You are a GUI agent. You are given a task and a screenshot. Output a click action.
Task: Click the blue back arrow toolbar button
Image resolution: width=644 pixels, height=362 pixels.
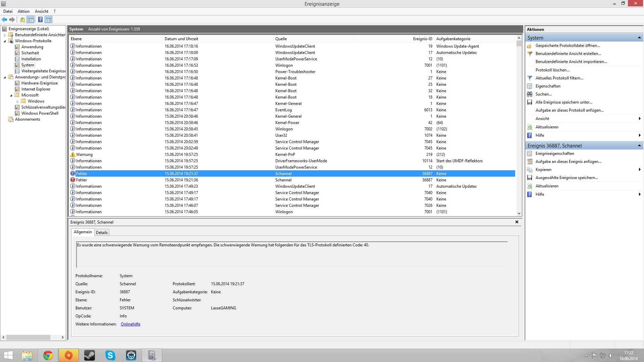point(4,19)
